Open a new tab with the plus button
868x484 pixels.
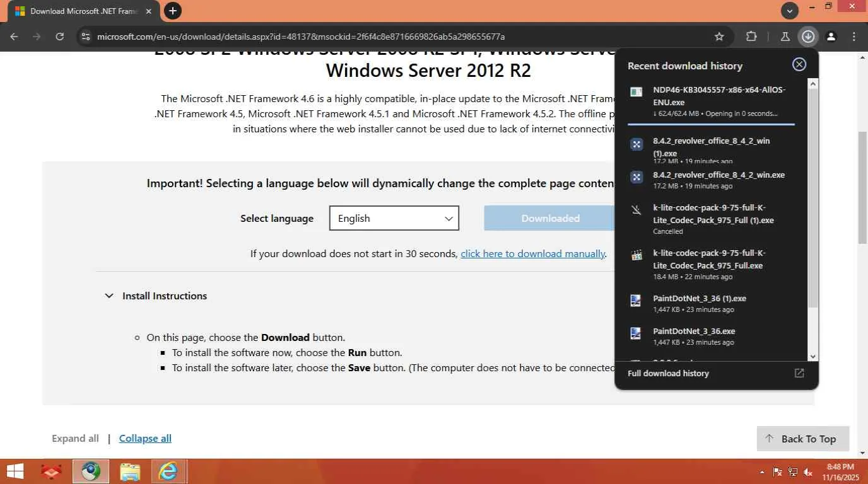pyautogui.click(x=172, y=11)
